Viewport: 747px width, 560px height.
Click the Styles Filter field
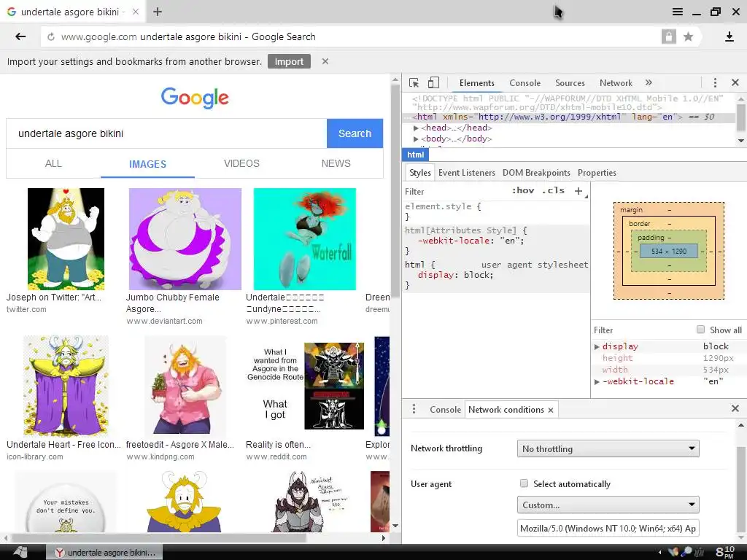pyautogui.click(x=455, y=192)
